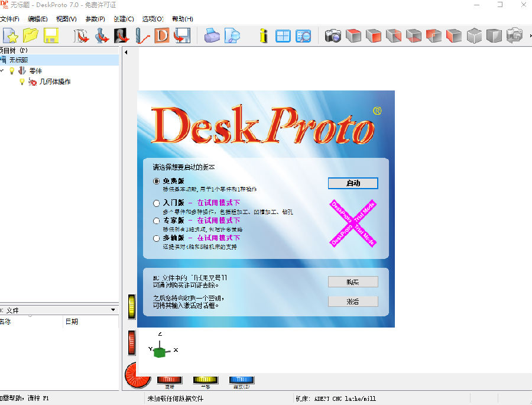Save the project with the floppy disk icon

[51, 35]
